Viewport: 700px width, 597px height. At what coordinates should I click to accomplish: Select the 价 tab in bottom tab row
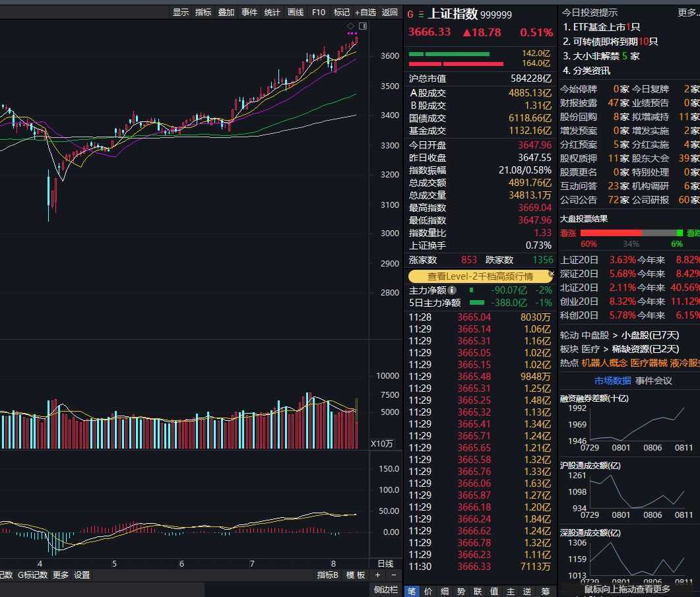[x=428, y=591]
